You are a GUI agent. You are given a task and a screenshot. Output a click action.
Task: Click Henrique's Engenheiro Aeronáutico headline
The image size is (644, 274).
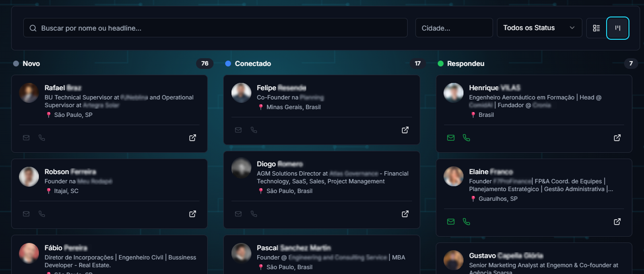point(535,101)
